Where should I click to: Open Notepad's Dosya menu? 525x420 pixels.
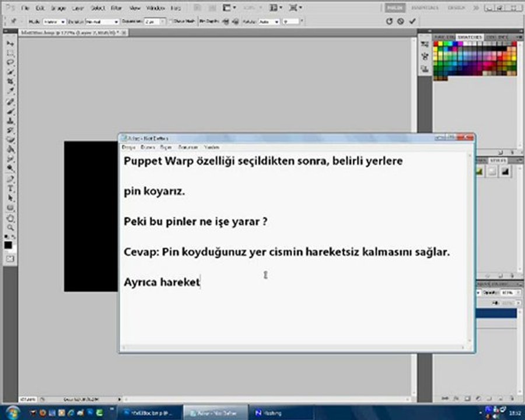click(x=128, y=147)
